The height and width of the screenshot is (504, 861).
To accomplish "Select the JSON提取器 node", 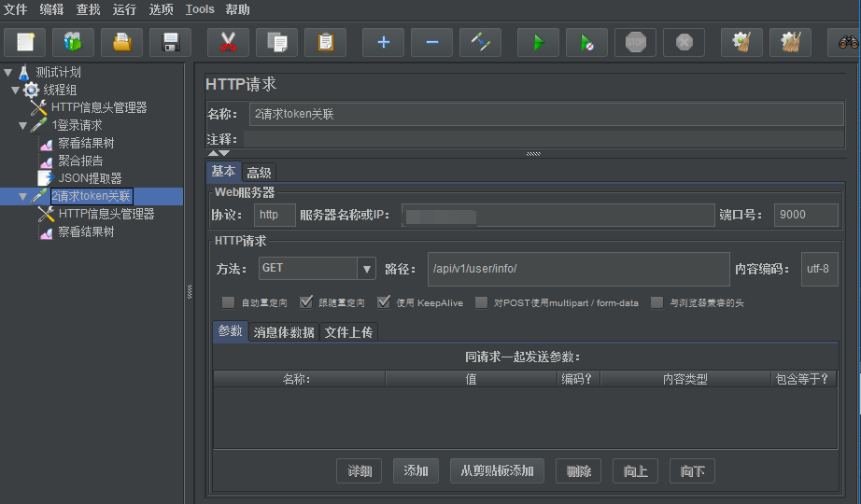I will tap(90, 178).
